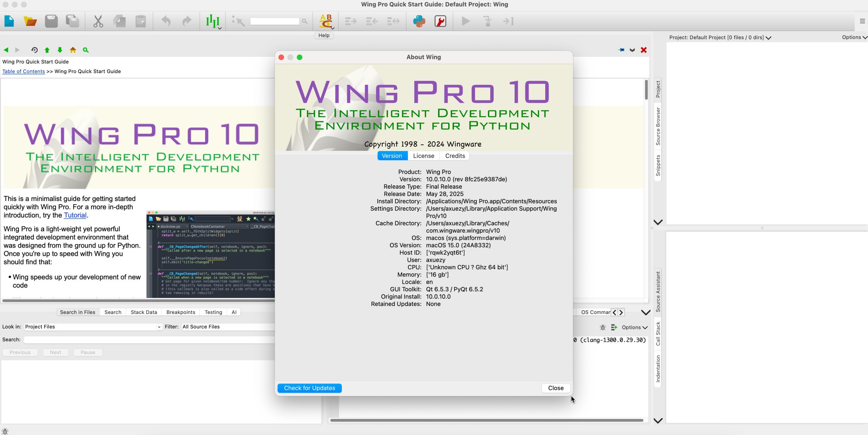The height and width of the screenshot is (435, 868).
Task: Go back in help with green left arrow
Action: point(6,50)
